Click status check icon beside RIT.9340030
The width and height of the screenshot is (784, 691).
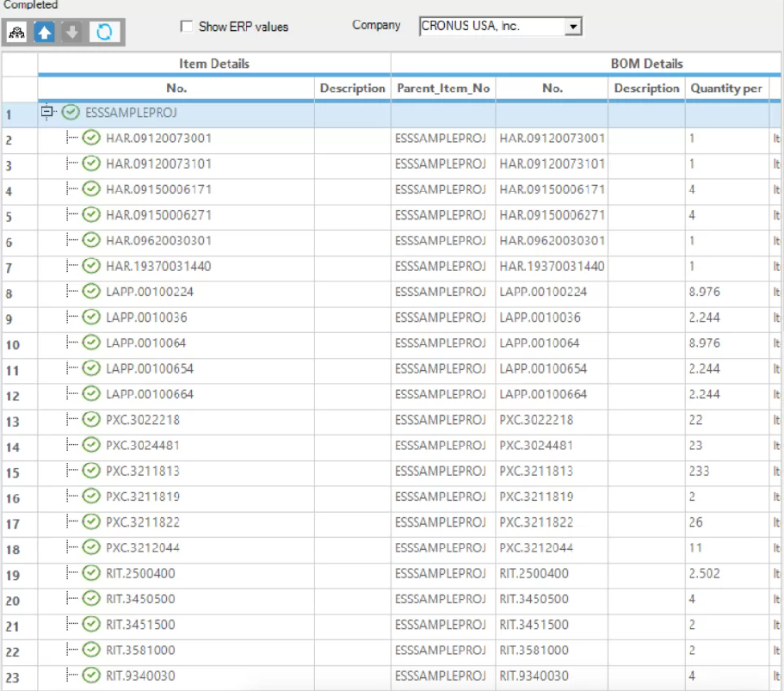(92, 676)
